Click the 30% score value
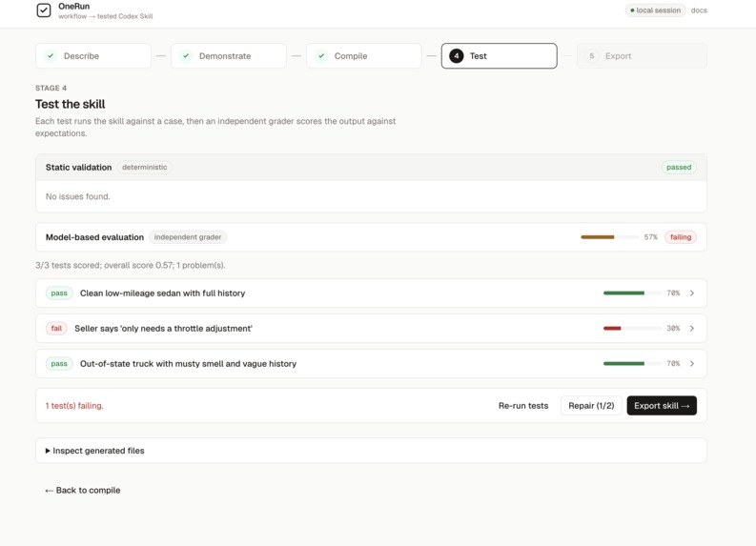This screenshot has width=756, height=546. pyautogui.click(x=673, y=328)
